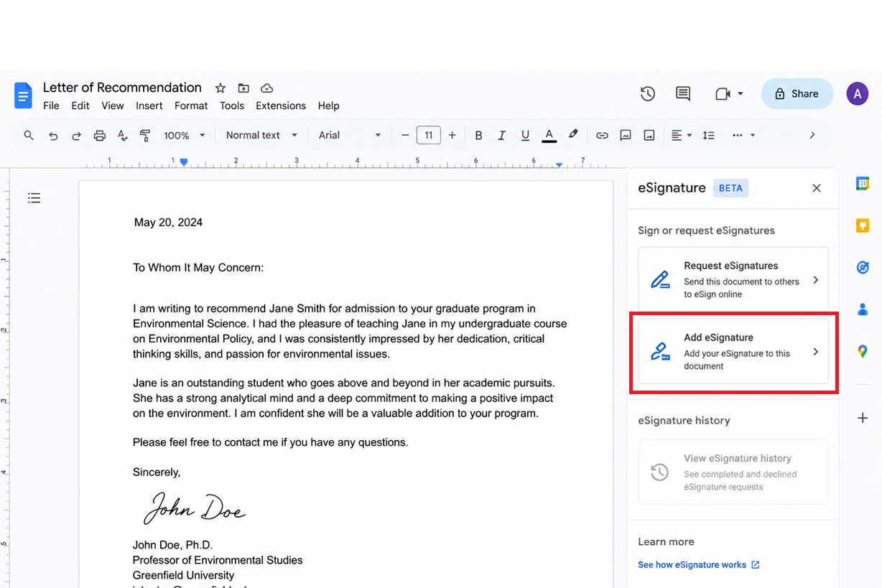Open the Arial font dropdown
This screenshot has height=588, width=882.
click(351, 135)
